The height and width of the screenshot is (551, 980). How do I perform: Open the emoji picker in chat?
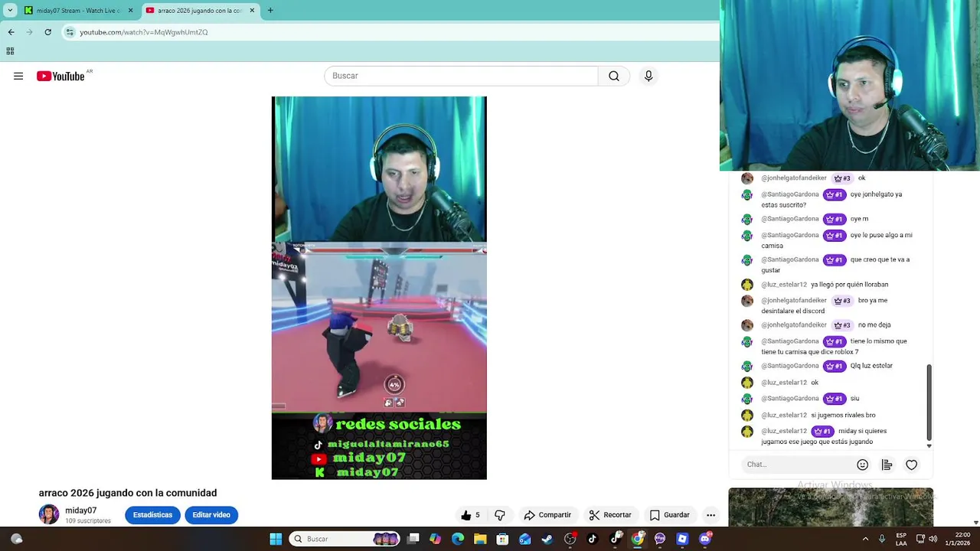(x=862, y=465)
